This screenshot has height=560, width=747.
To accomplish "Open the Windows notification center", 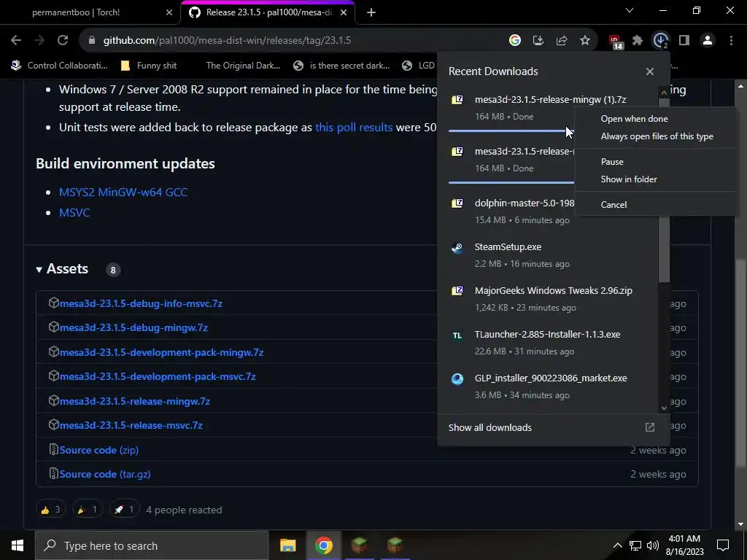I will pos(723,545).
